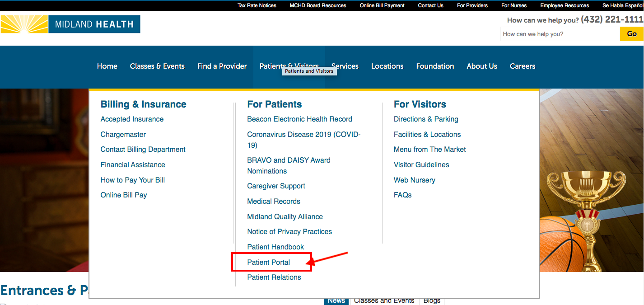Image resolution: width=644 pixels, height=305 pixels.
Task: Select Online Bill Pay in Billing column
Action: tap(124, 195)
